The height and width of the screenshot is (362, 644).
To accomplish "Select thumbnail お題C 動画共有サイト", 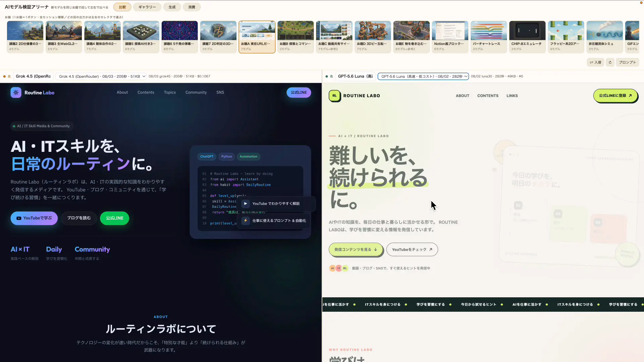I will [334, 37].
